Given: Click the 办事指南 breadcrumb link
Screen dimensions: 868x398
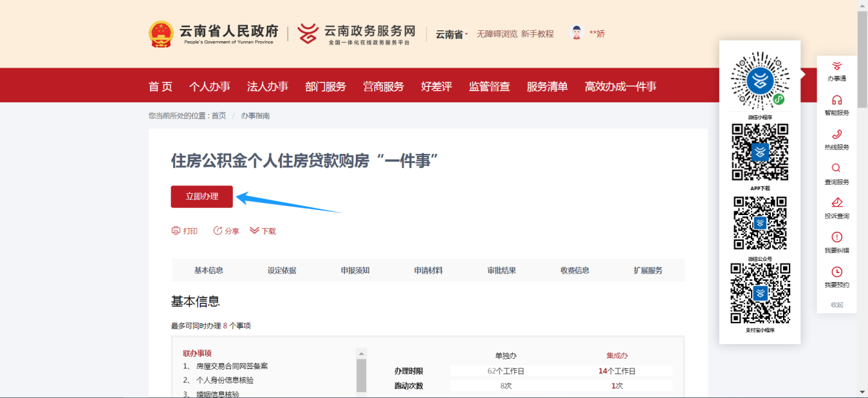Looking at the screenshot, I should pos(255,116).
